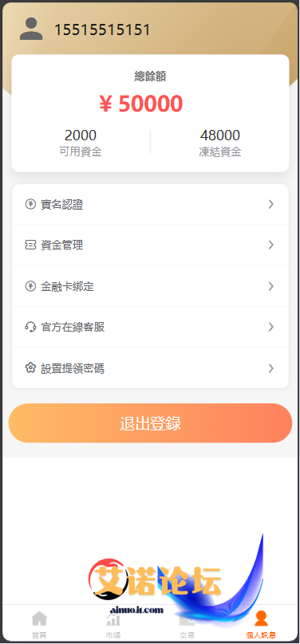This screenshot has height=644, width=300.
Task: Click the user avatar icon
Action: (x=31, y=29)
